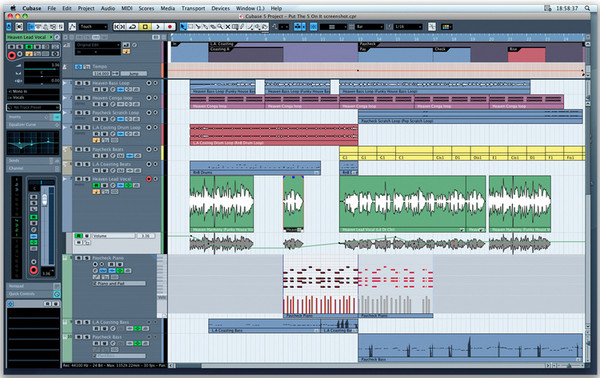Open the No Track Preset dropdown
This screenshot has height=378, width=600.
(33, 108)
